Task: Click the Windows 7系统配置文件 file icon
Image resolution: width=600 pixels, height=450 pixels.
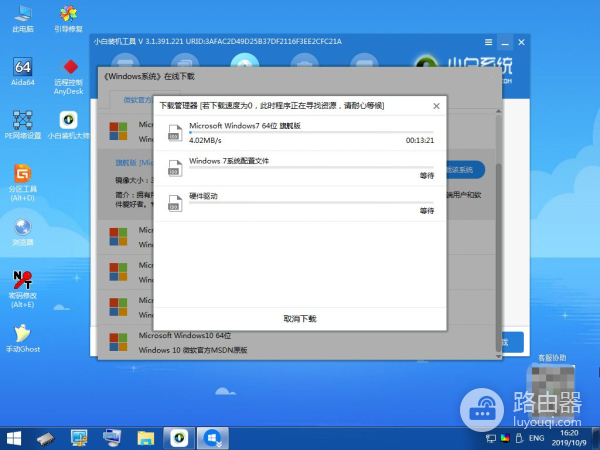Action: [x=175, y=168]
